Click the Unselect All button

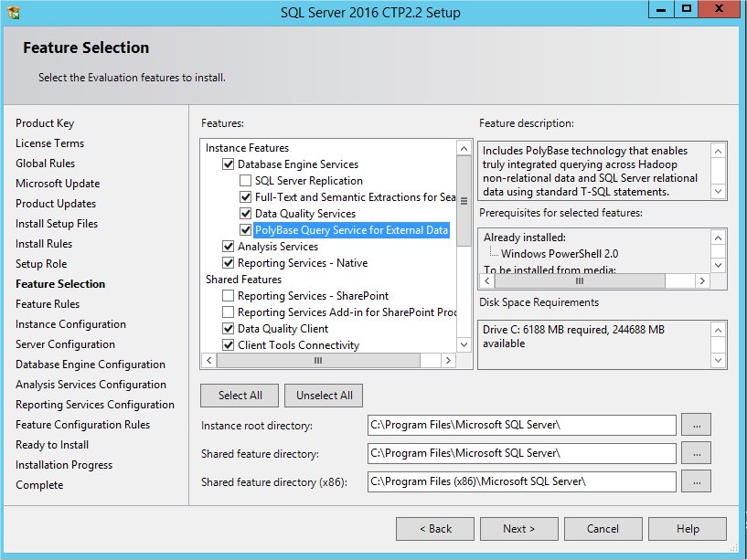click(323, 396)
